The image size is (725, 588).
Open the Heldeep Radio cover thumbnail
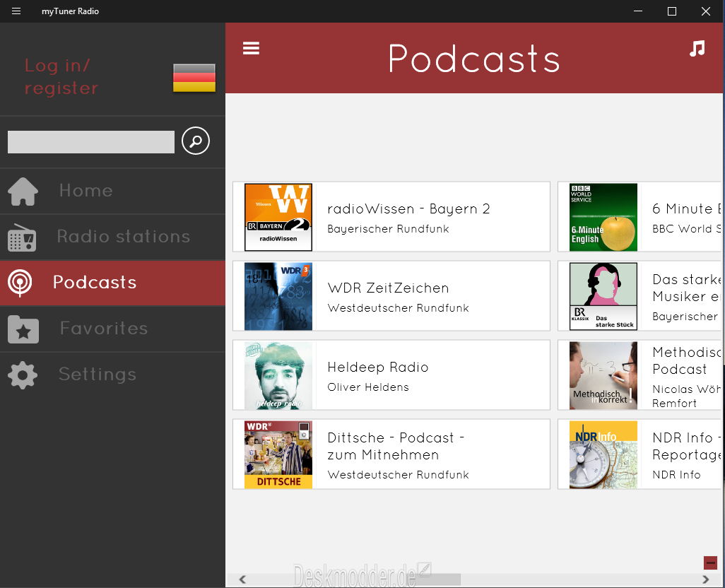(x=278, y=375)
